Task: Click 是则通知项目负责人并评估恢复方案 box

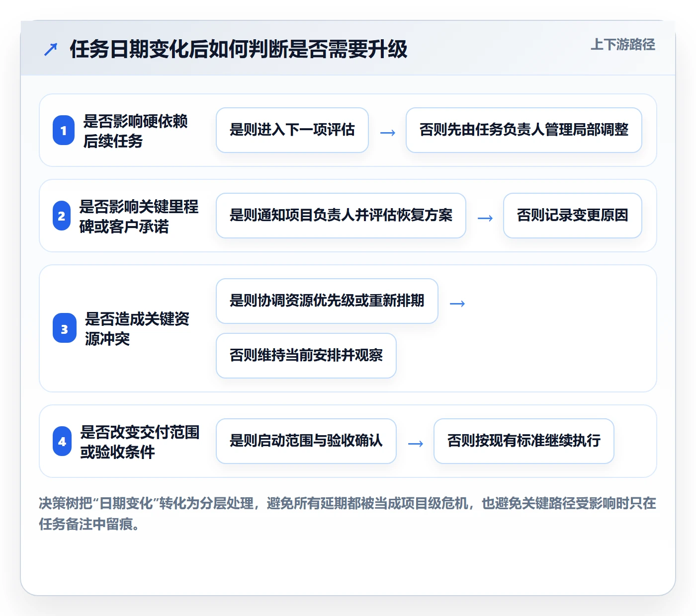Action: coord(341,216)
